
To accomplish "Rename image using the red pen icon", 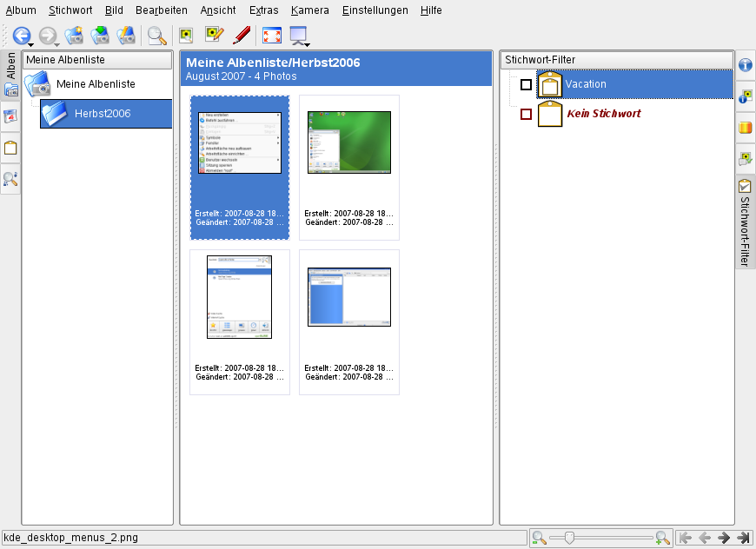I will (242, 36).
